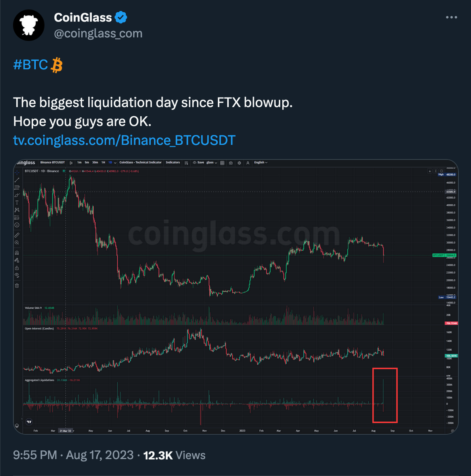Switch to the 1H timeframe
471x476 pixels.
[x=102, y=163]
